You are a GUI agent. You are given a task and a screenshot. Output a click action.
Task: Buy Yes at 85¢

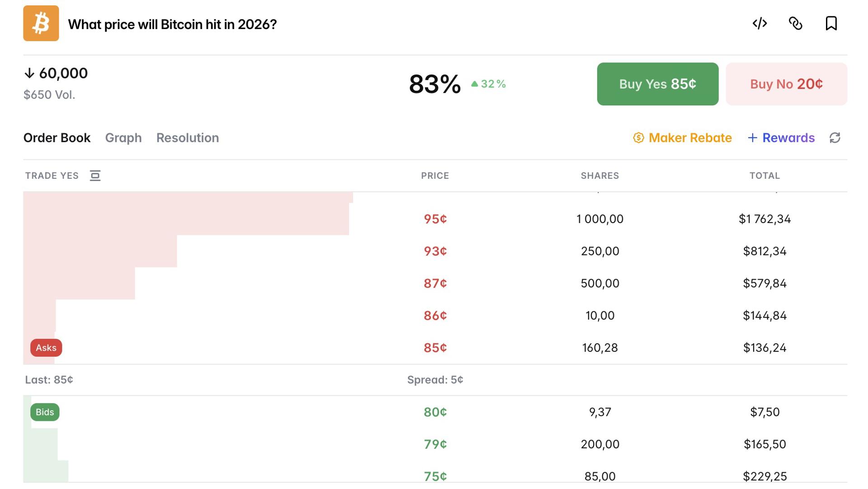(658, 84)
